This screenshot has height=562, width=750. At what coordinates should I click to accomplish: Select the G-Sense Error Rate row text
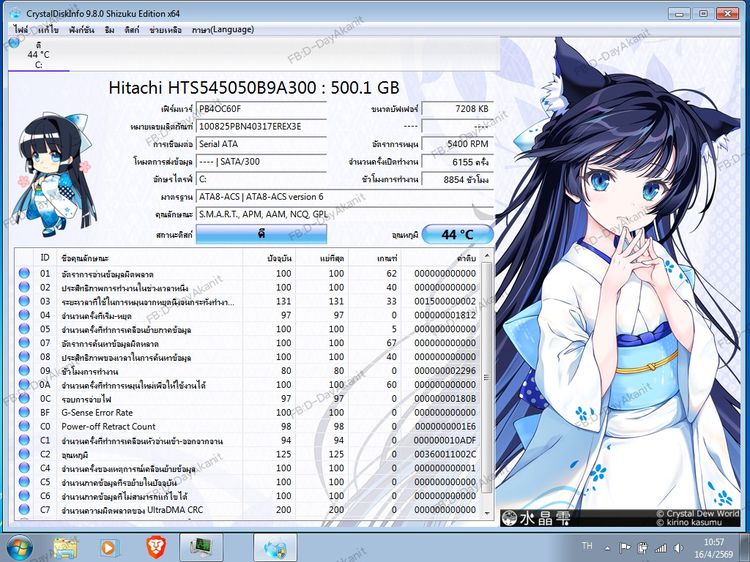(97, 412)
